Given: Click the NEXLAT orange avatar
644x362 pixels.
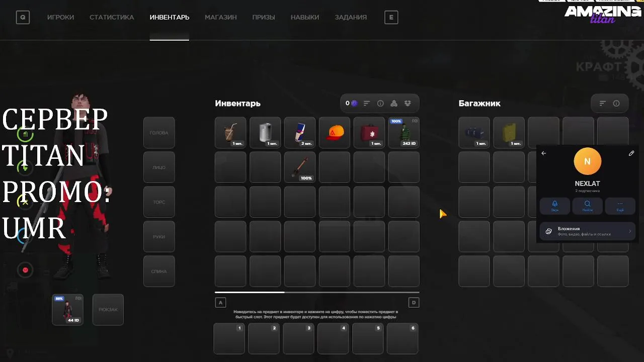Looking at the screenshot, I should click(587, 161).
